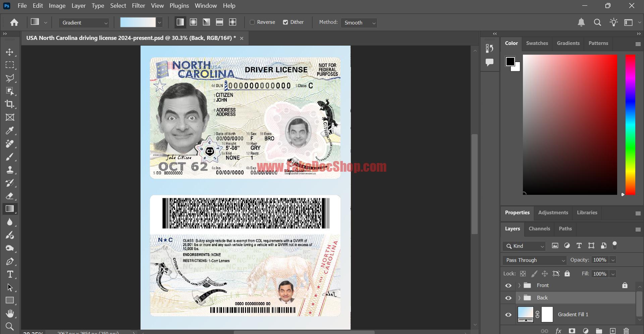This screenshot has height=334, width=644.
Task: Open the collapsed Comments panel icon
Action: pos(489,62)
